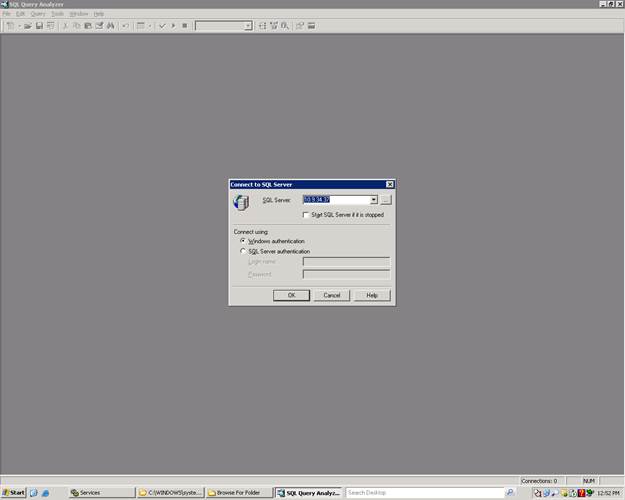The height and width of the screenshot is (500, 625).
Task: Click the Save floppy disk icon
Action: [39, 26]
